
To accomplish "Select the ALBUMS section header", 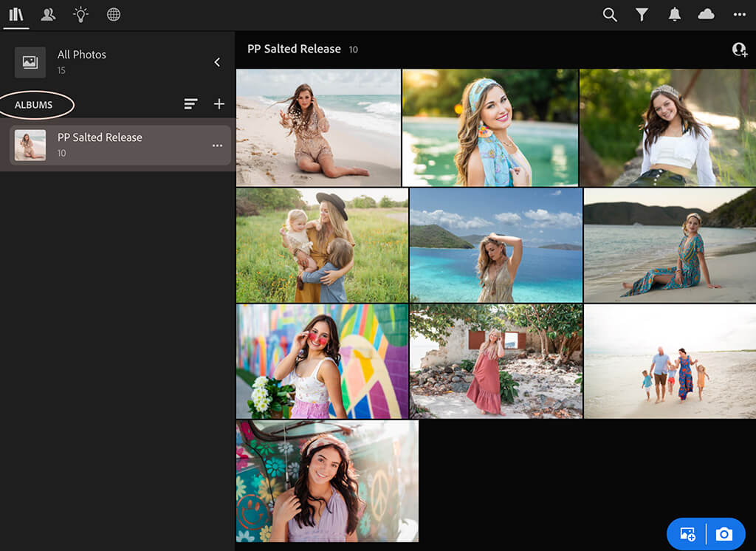I will [x=35, y=104].
